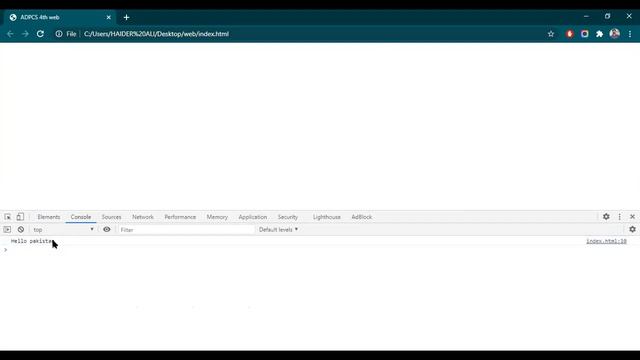640x360 pixels.
Task: Click the console prompt input line
Action: 320,250
